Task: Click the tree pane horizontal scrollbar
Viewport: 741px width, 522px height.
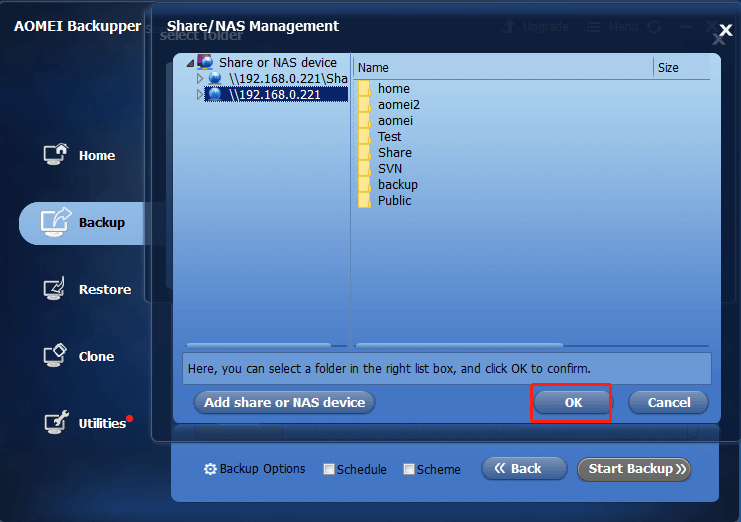Action: (258, 345)
